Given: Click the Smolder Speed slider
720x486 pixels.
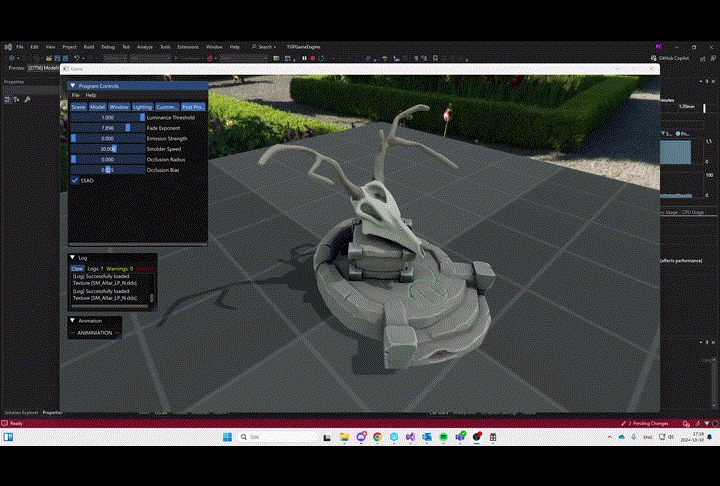Looking at the screenshot, I should point(107,149).
